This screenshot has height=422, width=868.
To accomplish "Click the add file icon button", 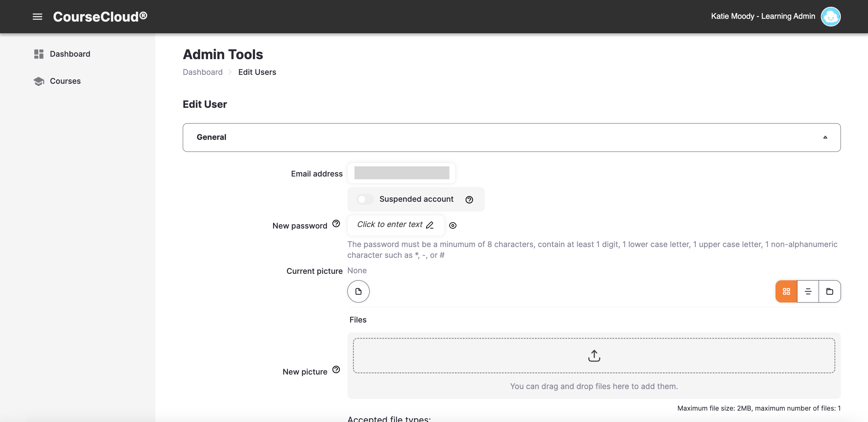I will click(x=358, y=291).
